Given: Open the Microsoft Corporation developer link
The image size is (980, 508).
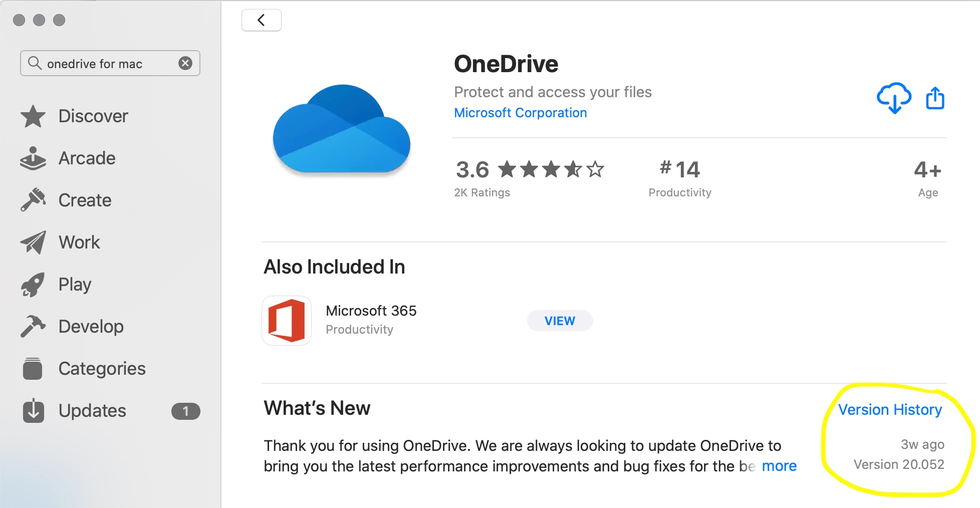Looking at the screenshot, I should (520, 113).
